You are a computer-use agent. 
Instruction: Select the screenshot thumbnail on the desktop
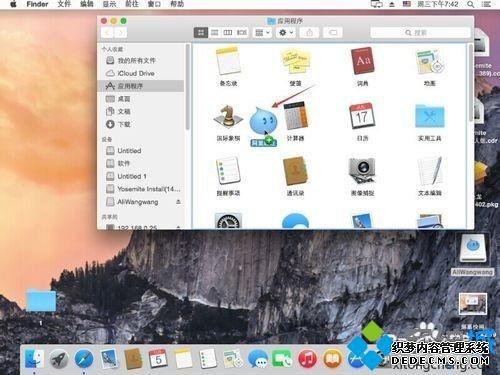tap(473, 304)
